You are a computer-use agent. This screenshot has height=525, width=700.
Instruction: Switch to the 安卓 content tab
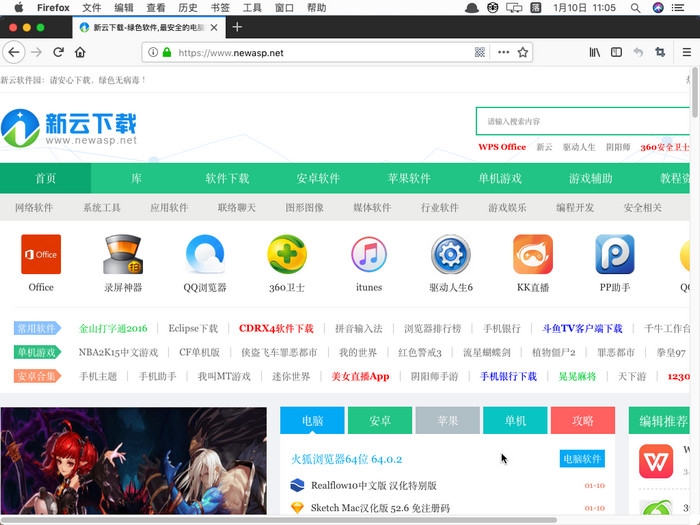[x=380, y=420]
